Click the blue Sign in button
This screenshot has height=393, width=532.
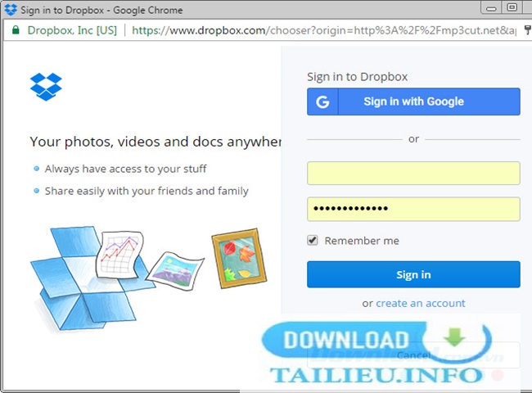(413, 274)
